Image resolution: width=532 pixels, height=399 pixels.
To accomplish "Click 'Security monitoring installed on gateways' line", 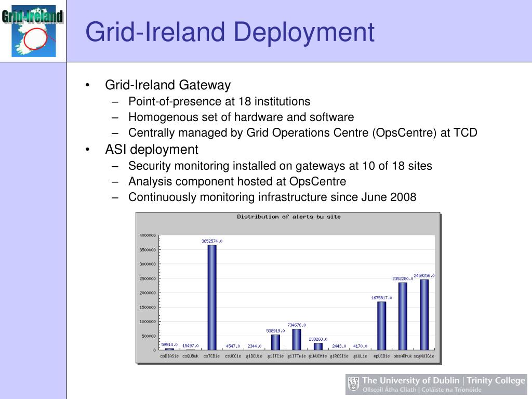I will pyautogui.click(x=280, y=166).
